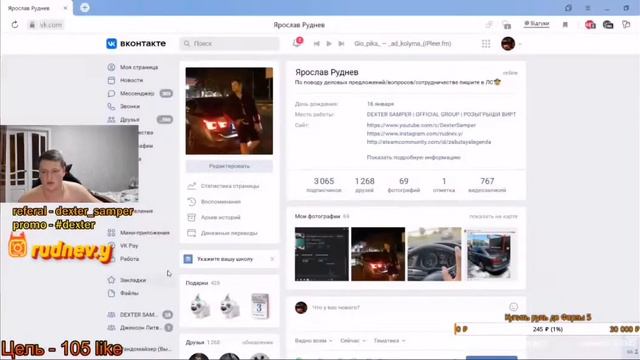Click the VKontakte logo in header
Viewport: 640px width, 360px height.
pos(136,43)
